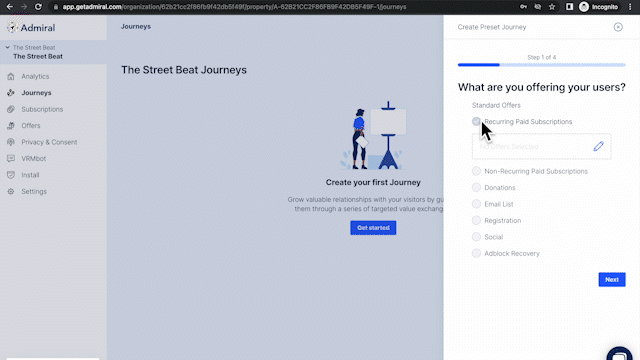The width and height of the screenshot is (640, 360).
Task: Click the Subscriptions sidebar icon
Action: pyautogui.click(x=11, y=109)
